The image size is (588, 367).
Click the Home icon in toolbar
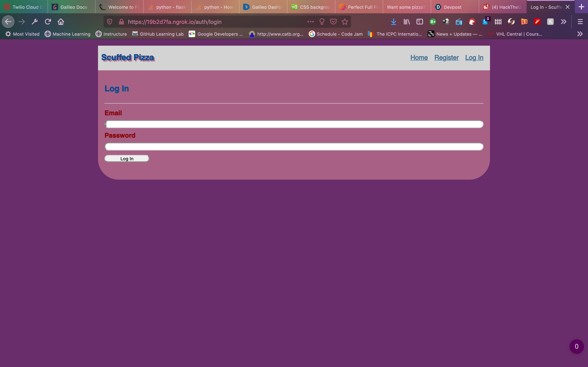point(61,22)
